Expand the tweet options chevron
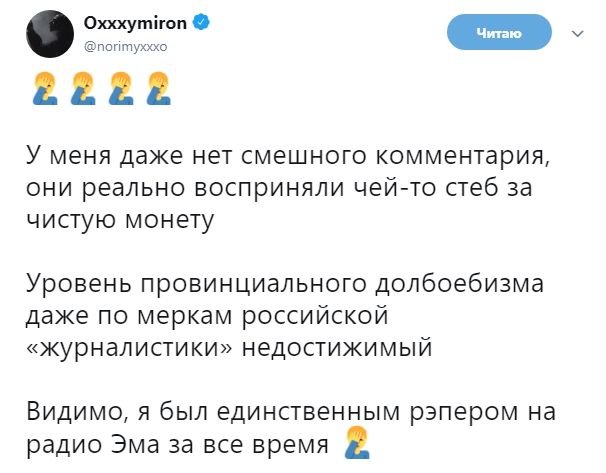 click(x=576, y=33)
